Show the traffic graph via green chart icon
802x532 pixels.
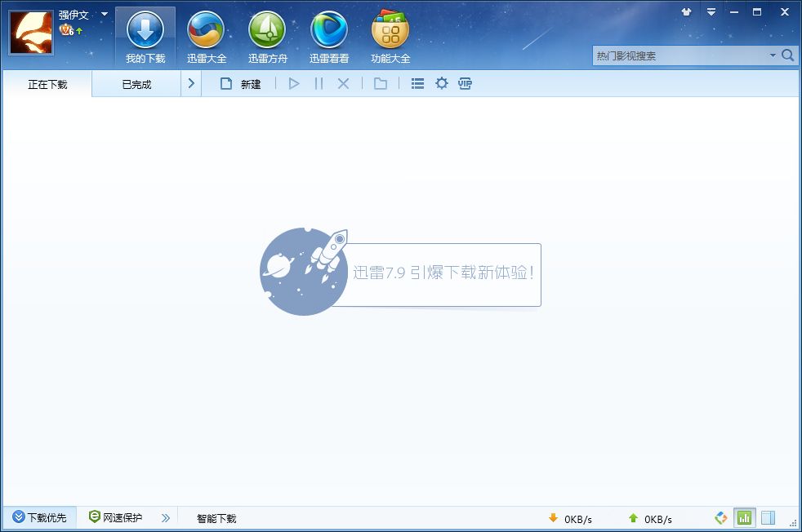pyautogui.click(x=744, y=517)
